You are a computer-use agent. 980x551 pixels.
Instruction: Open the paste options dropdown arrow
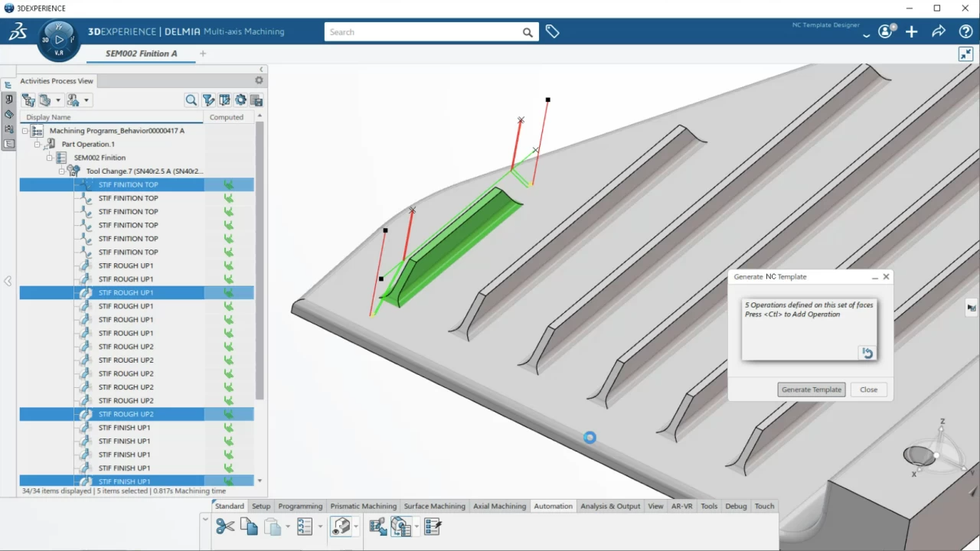(288, 527)
